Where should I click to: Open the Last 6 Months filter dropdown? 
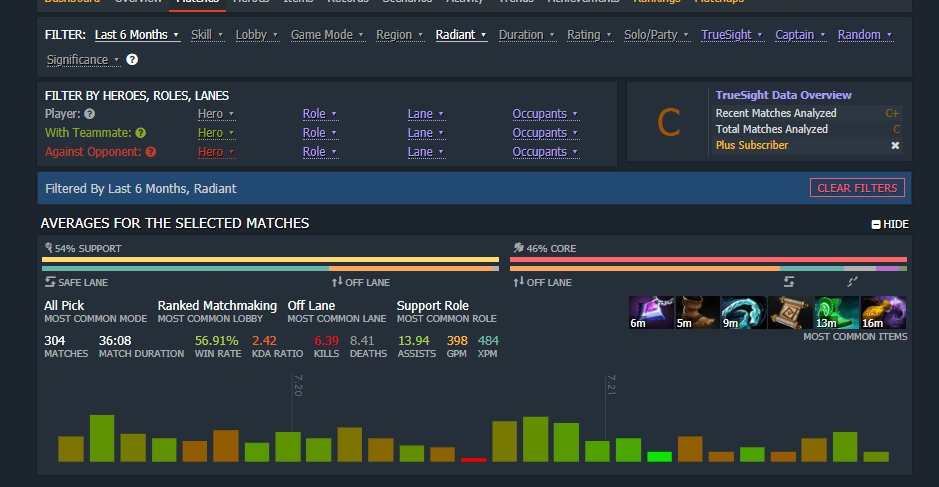137,35
